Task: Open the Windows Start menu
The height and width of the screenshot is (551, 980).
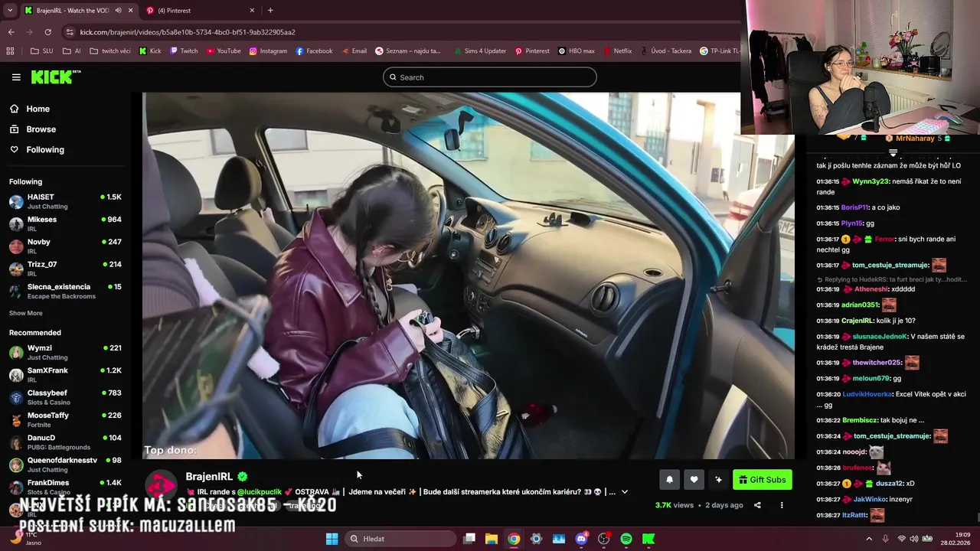Action: tap(332, 539)
